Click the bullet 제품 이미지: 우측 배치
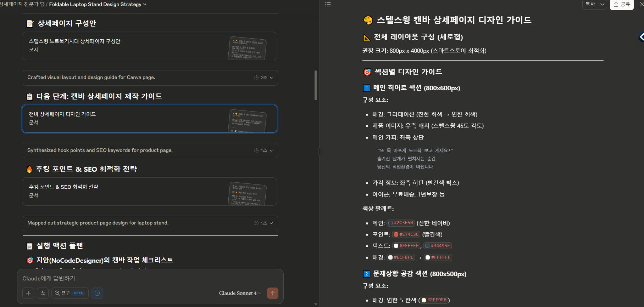The height and width of the screenshot is (307, 644). (x=428, y=126)
